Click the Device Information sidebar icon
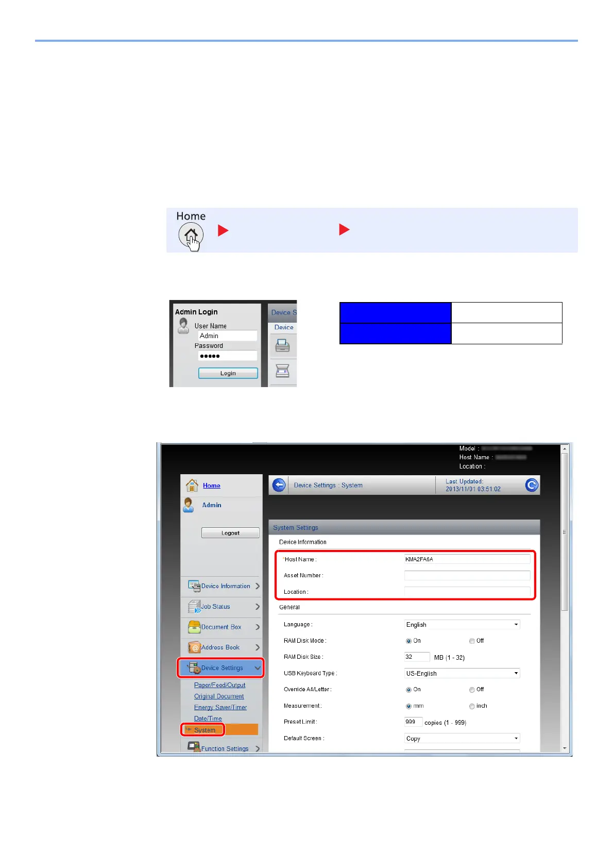The height and width of the screenshot is (868, 613). (194, 586)
